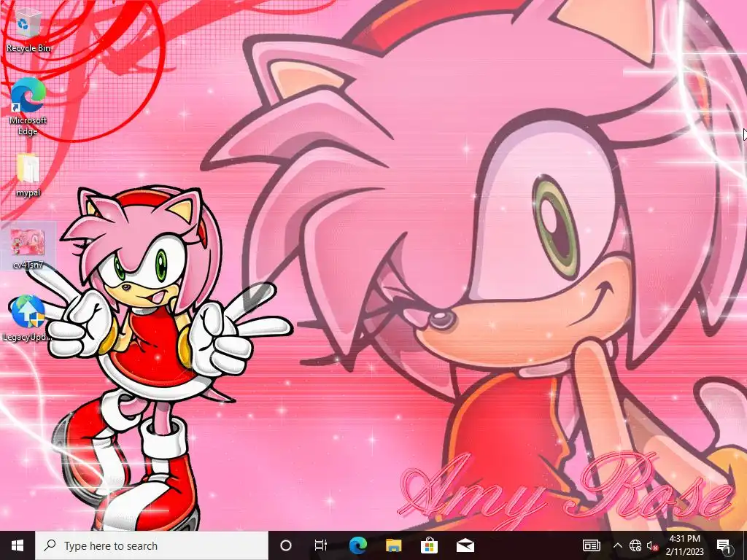Open News and interests widget
The width and height of the screenshot is (747, 560).
coord(591,545)
